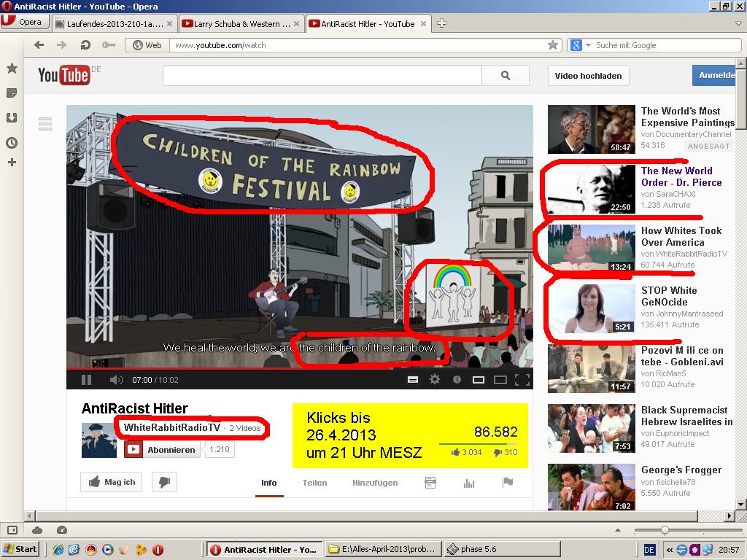Click the 'Suche mit Google' search field
Image resolution: width=747 pixels, height=560 pixels.
[667, 45]
